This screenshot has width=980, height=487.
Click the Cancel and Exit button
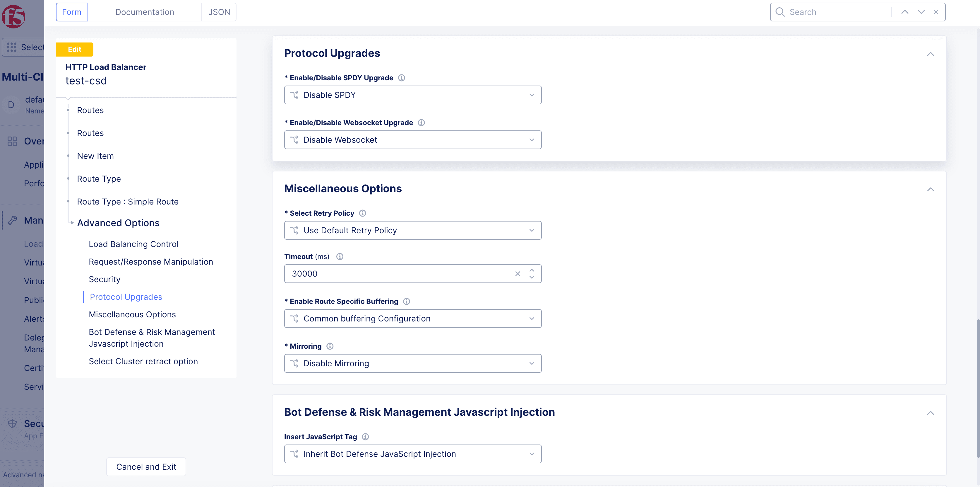[x=146, y=467]
